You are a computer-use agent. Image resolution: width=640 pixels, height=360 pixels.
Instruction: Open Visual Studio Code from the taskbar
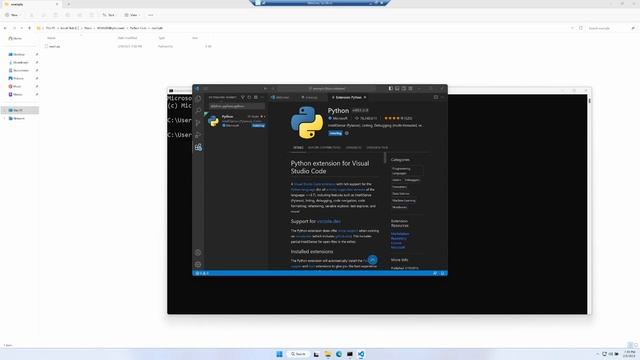(x=361, y=354)
